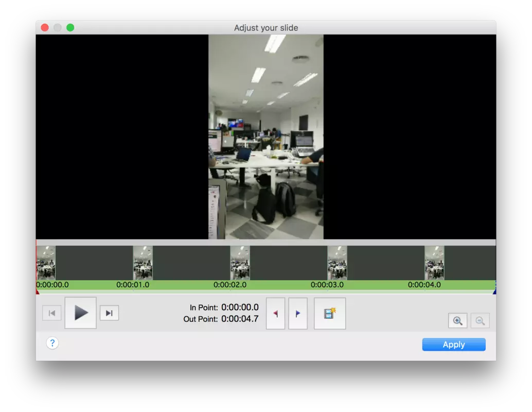Click the timeline thumbnail at 0:00:04.0
Viewport: 532px width, 412px height.
pos(434,263)
